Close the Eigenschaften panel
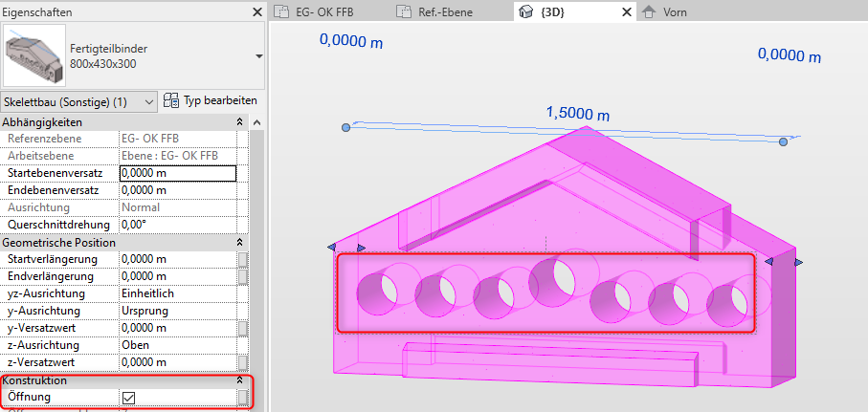The height and width of the screenshot is (412, 868). 256,12
